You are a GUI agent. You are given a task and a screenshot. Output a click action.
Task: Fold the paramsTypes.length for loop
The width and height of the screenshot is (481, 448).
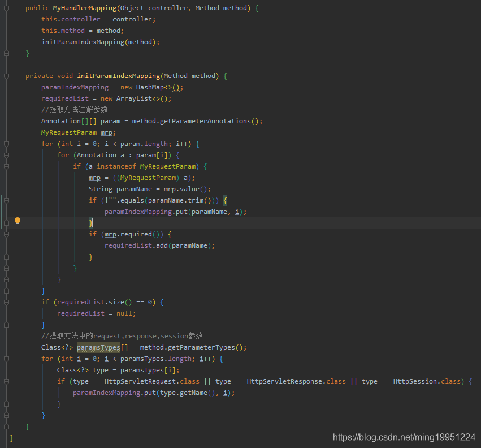pos(6,359)
